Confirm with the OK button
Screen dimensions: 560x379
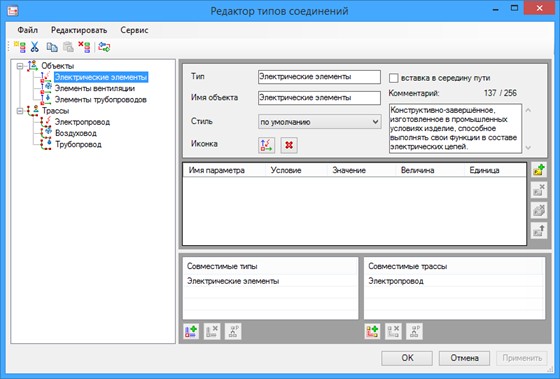point(407,358)
